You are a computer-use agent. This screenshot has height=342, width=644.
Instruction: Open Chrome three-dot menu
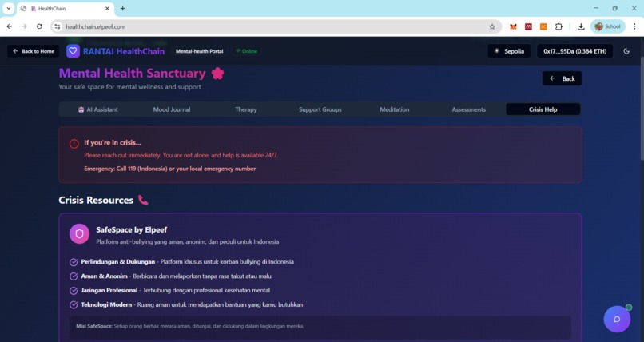point(634,26)
